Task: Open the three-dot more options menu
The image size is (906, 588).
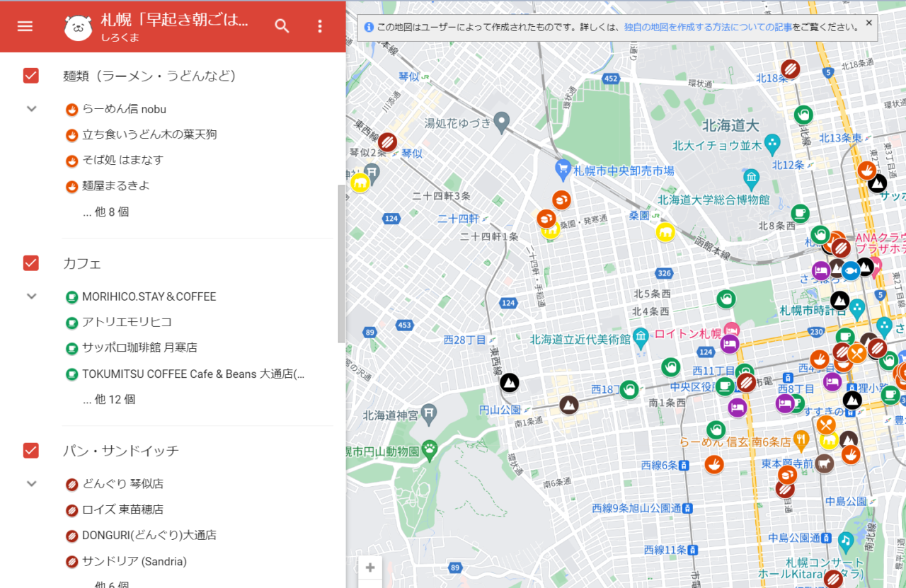Action: pos(320,26)
